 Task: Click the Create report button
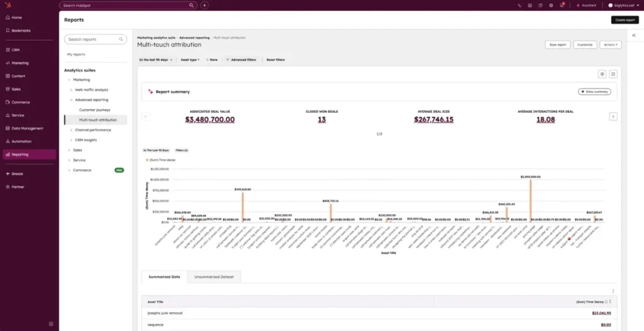tap(625, 20)
